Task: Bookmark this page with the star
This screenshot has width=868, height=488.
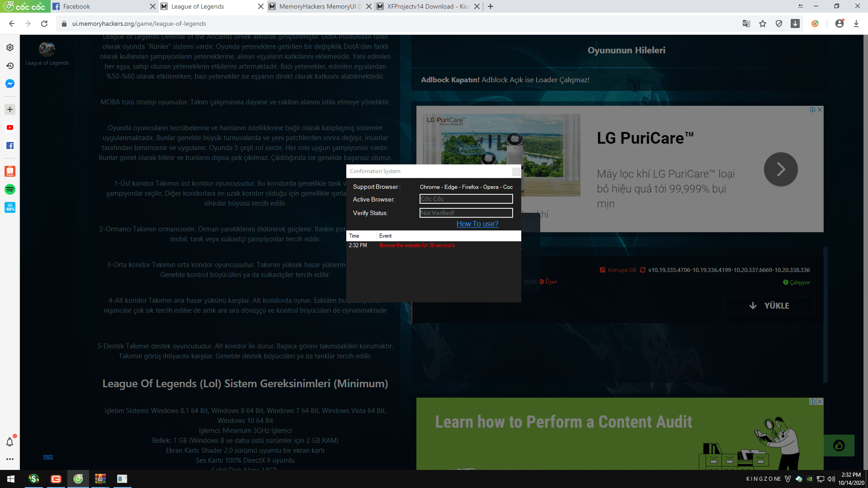Action: click(x=763, y=23)
